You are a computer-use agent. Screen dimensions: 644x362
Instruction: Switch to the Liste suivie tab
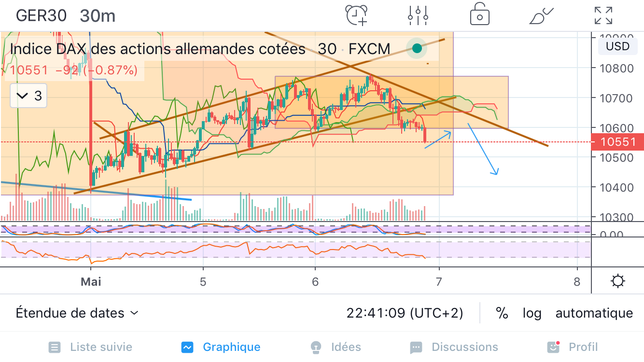point(90,347)
